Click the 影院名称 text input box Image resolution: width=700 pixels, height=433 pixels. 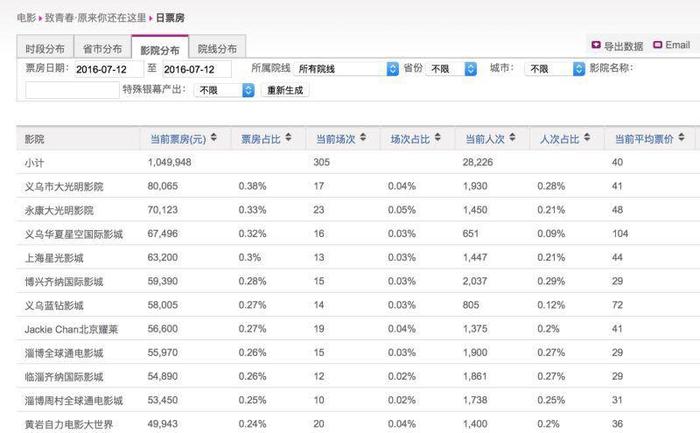tap(72, 90)
